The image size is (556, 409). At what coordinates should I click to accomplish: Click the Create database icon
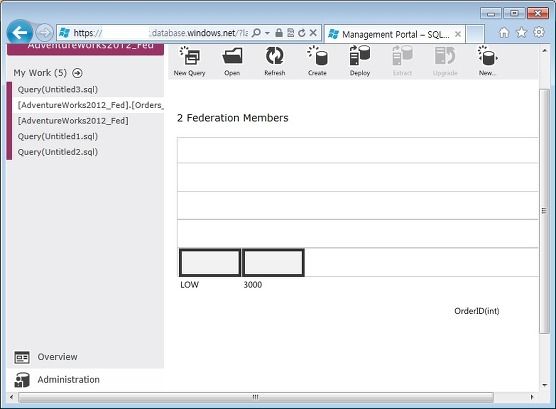pyautogui.click(x=317, y=61)
